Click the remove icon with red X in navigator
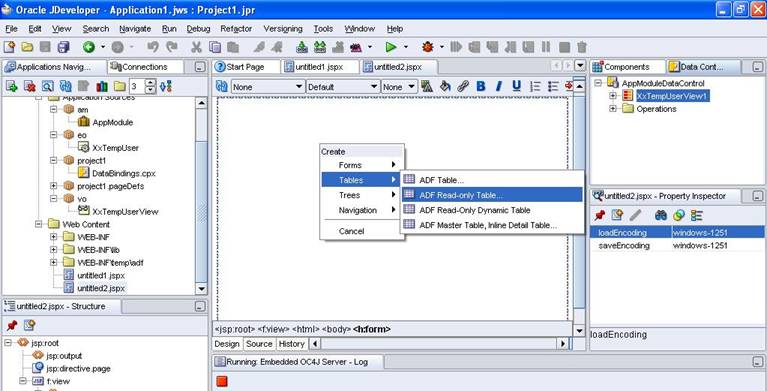This screenshot has height=391, width=767. (30, 87)
